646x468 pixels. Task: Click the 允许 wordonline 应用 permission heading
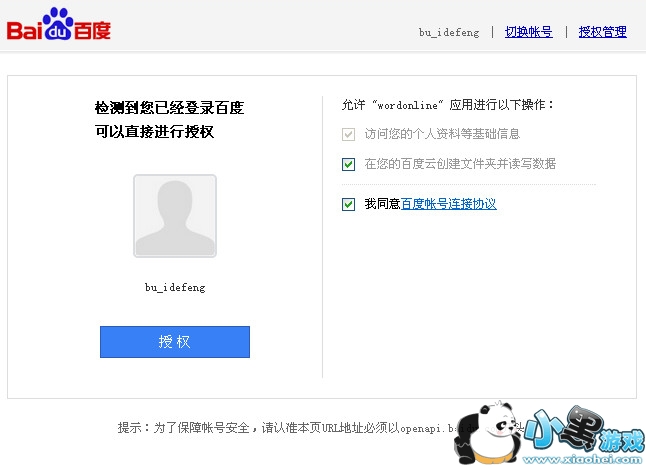pyautogui.click(x=447, y=105)
